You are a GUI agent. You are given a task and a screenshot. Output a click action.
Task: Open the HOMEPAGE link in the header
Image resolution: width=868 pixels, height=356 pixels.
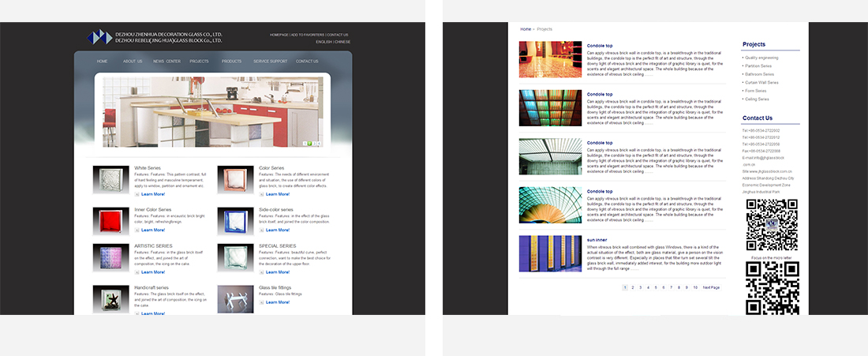click(279, 35)
